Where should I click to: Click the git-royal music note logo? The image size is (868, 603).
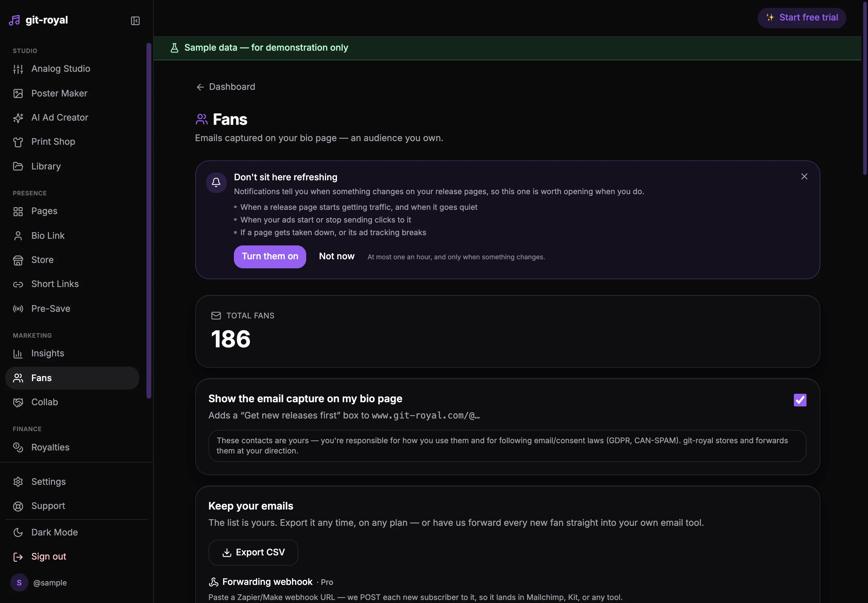14,21
